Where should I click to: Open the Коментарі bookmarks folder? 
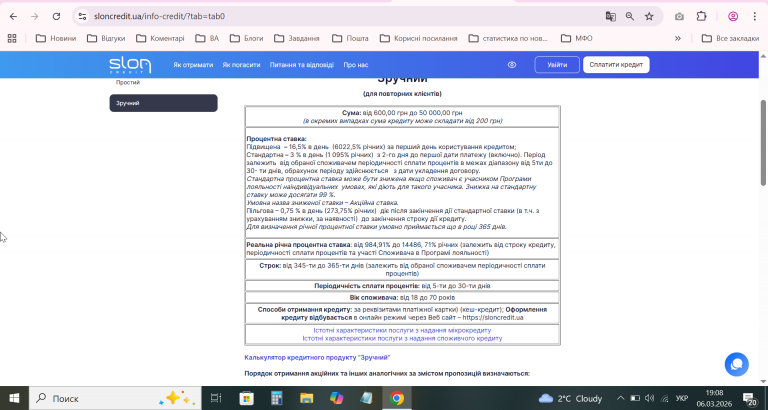tap(160, 38)
